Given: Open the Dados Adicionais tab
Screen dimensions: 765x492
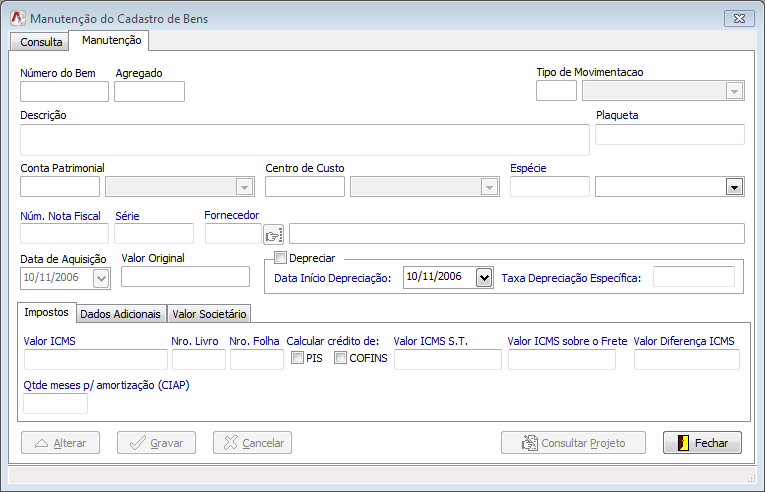Looking at the screenshot, I should pyautogui.click(x=121, y=314).
